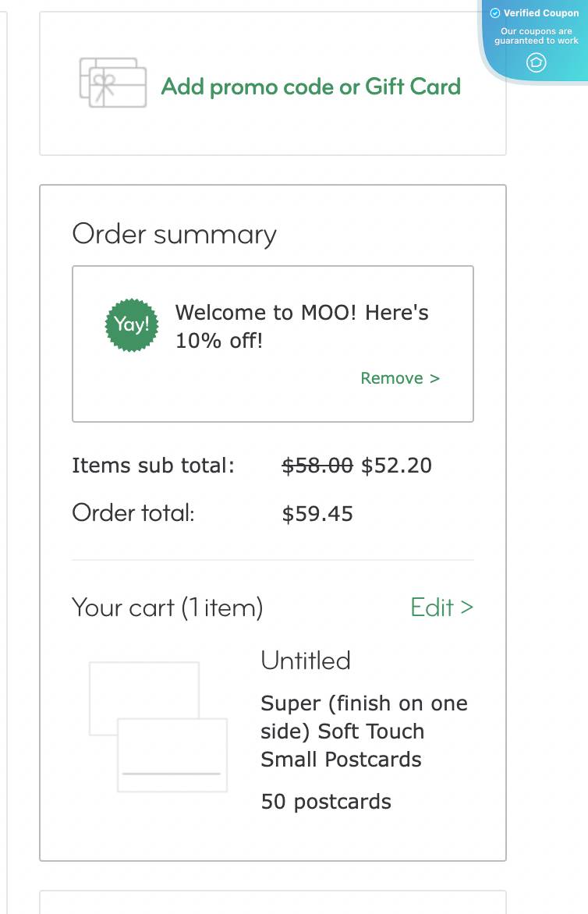Edit the cart contents
Viewport: 588px width, 914px height.
coord(441,608)
